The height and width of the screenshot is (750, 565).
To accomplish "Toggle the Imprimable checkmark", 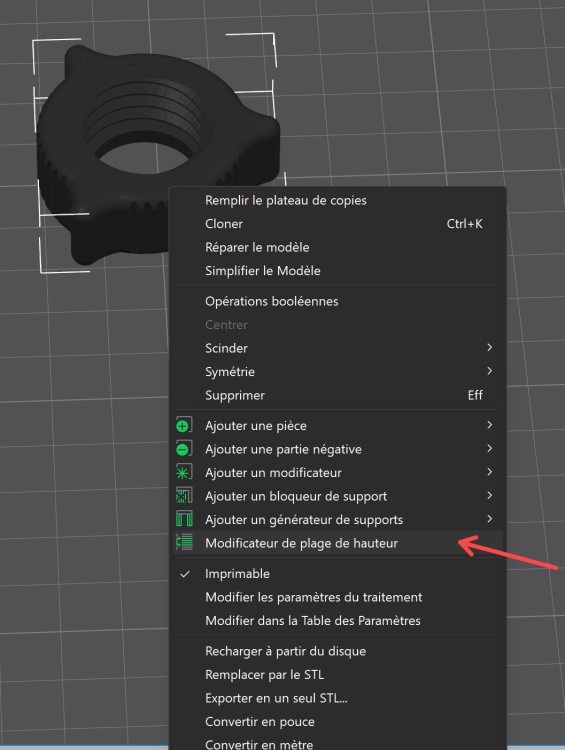I will pos(185,574).
